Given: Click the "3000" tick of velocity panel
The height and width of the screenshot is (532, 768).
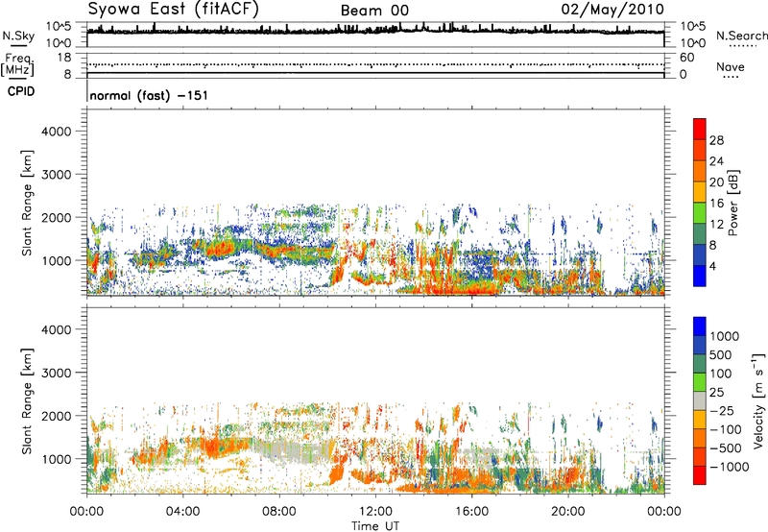Looking at the screenshot, I should [57, 373].
